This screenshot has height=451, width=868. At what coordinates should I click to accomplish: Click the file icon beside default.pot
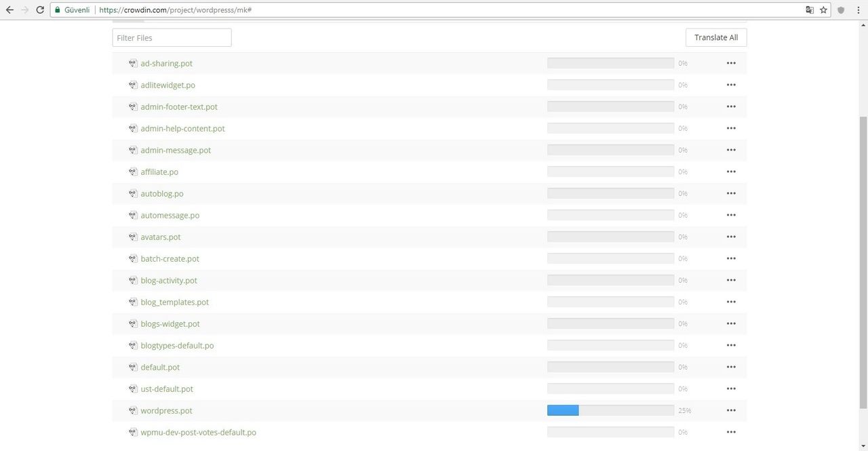pyautogui.click(x=133, y=367)
